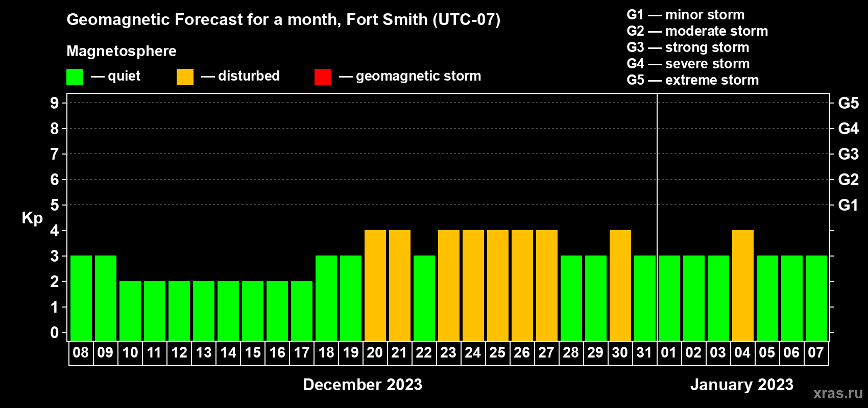This screenshot has height=408, width=868.
Task: Click the date label '08' on the axis
Action: tap(81, 352)
